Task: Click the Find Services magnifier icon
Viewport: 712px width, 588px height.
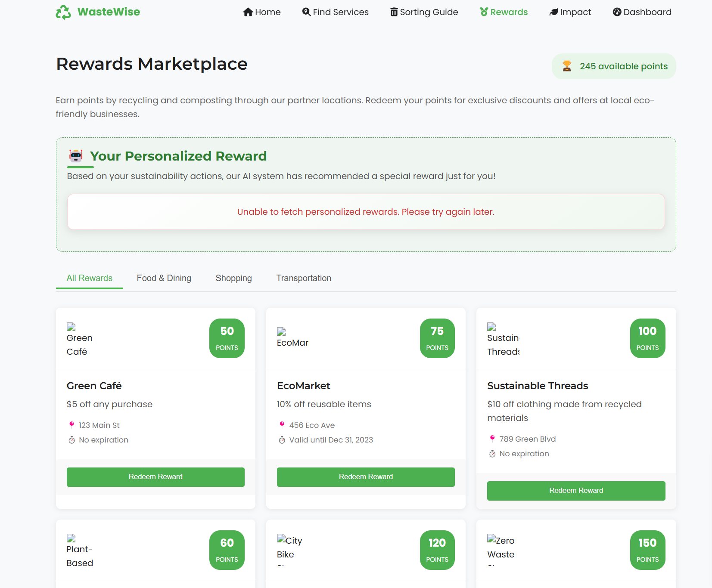Action: pos(306,12)
